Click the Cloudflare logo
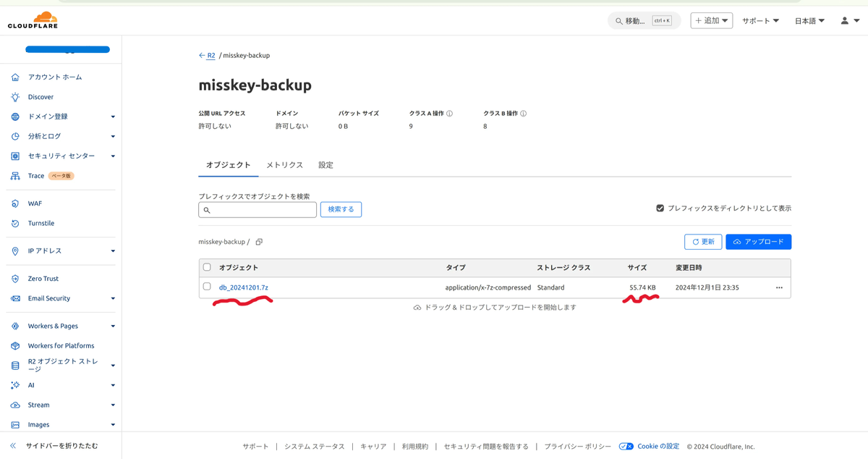Viewport: 868px width, 459px height. coord(33,20)
